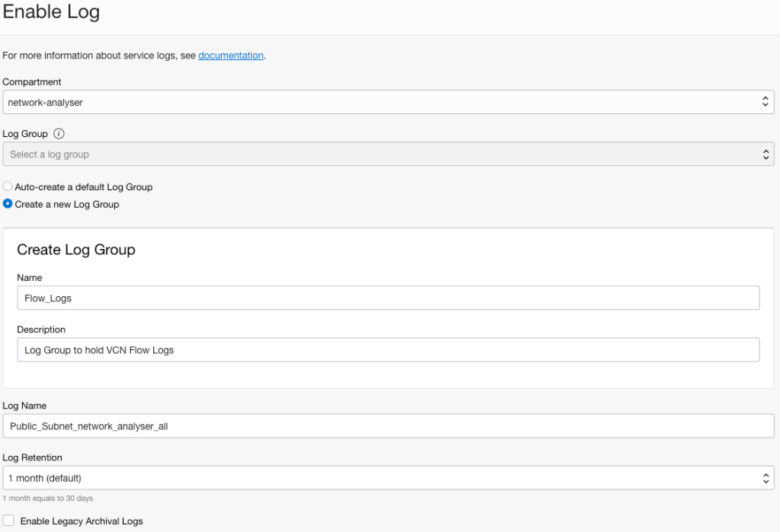This screenshot has height=532, width=780.
Task: Focus the Log Group Description field
Action: [388, 350]
